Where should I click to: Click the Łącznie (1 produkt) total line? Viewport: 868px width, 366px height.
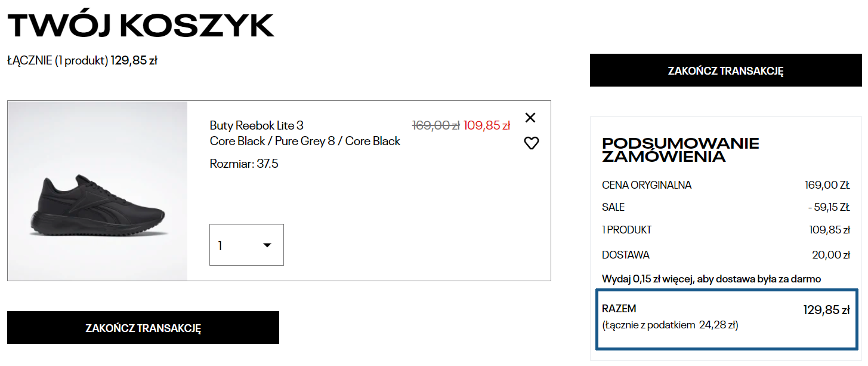[82, 60]
